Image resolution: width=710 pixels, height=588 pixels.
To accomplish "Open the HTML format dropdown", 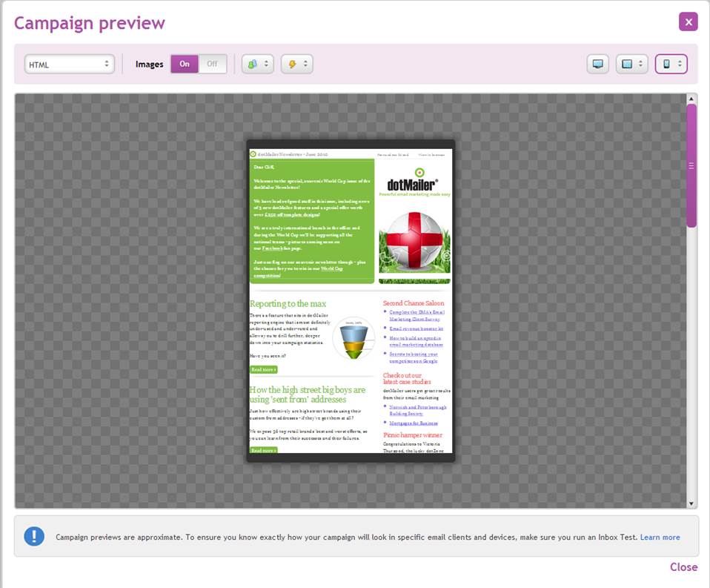I will (69, 65).
